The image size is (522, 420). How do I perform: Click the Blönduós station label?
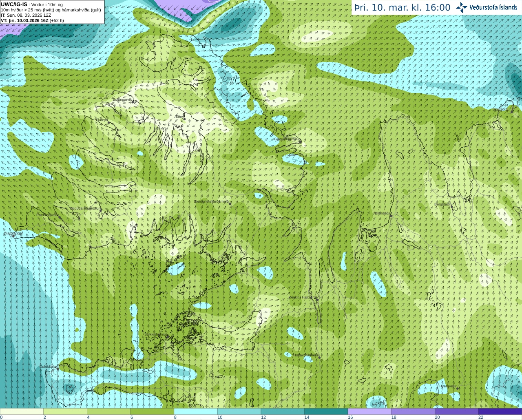pos(383,213)
